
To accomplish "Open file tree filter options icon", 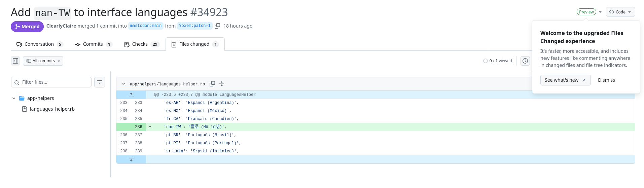I will click(x=100, y=82).
